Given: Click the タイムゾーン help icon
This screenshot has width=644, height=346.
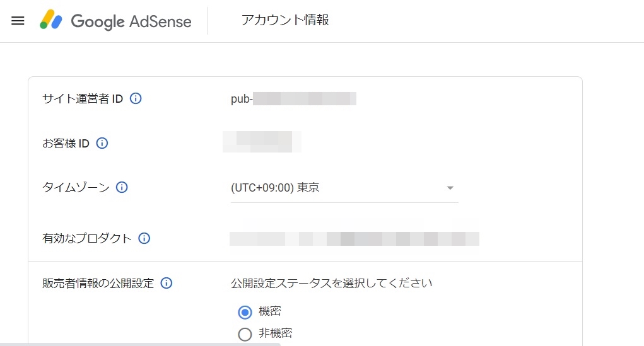Looking at the screenshot, I should 122,187.
